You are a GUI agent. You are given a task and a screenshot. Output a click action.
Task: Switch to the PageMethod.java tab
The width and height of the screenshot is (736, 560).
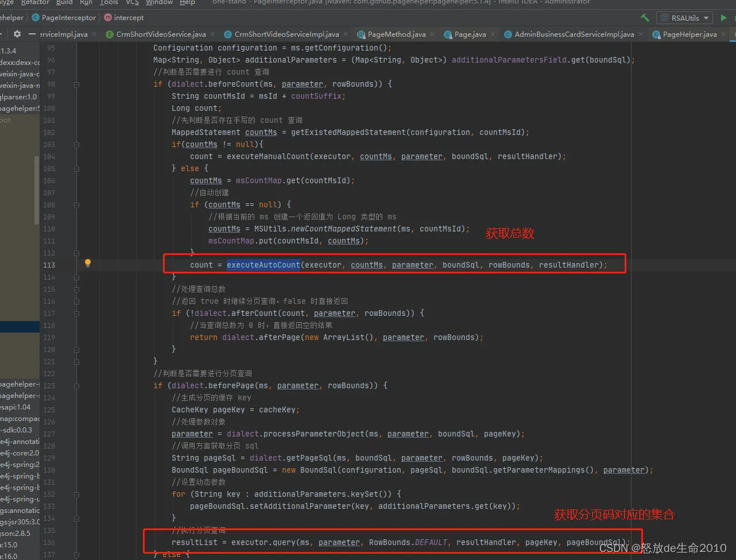click(x=397, y=34)
